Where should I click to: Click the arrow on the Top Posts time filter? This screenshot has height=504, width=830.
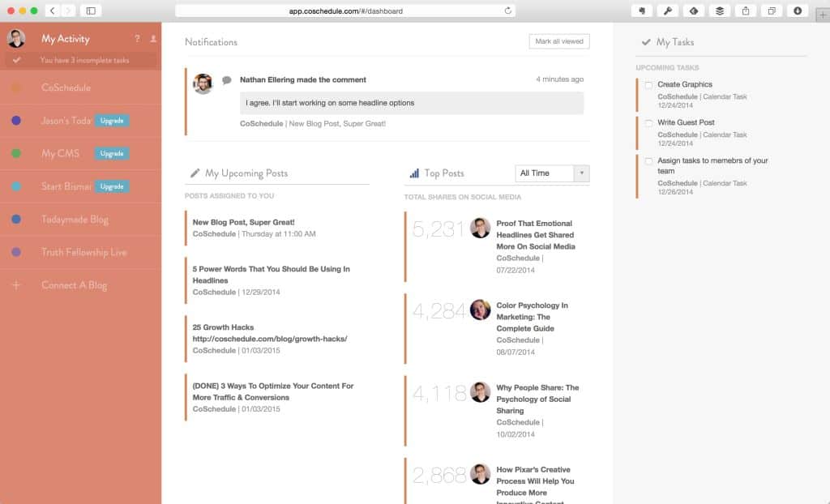tap(580, 173)
